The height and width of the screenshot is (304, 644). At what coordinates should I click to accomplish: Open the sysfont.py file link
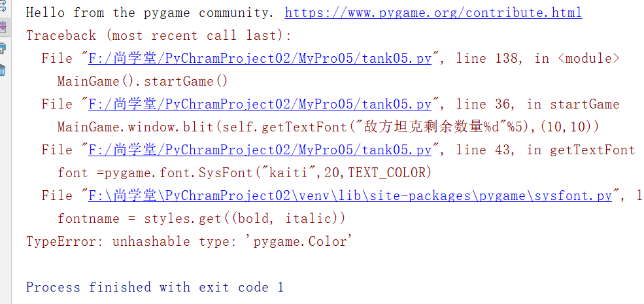350,195
